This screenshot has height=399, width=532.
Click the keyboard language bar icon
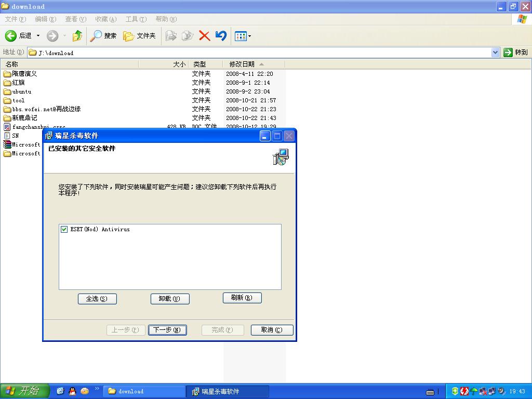point(430,392)
